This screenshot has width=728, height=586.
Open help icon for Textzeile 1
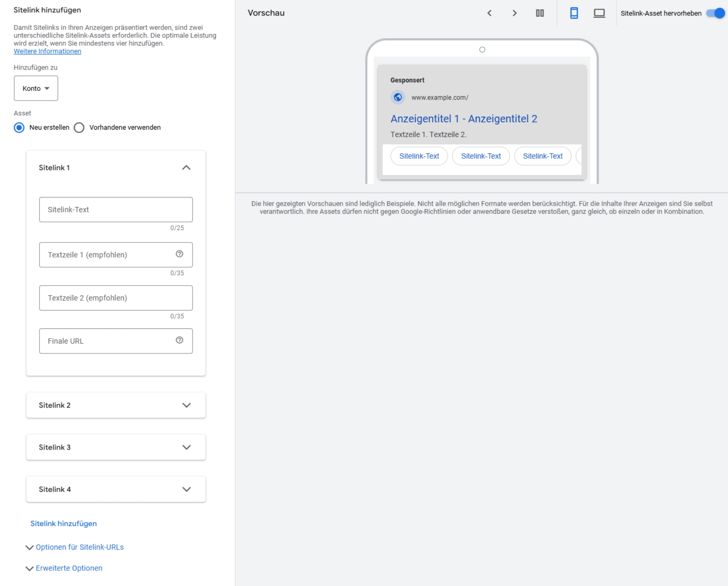(x=179, y=254)
